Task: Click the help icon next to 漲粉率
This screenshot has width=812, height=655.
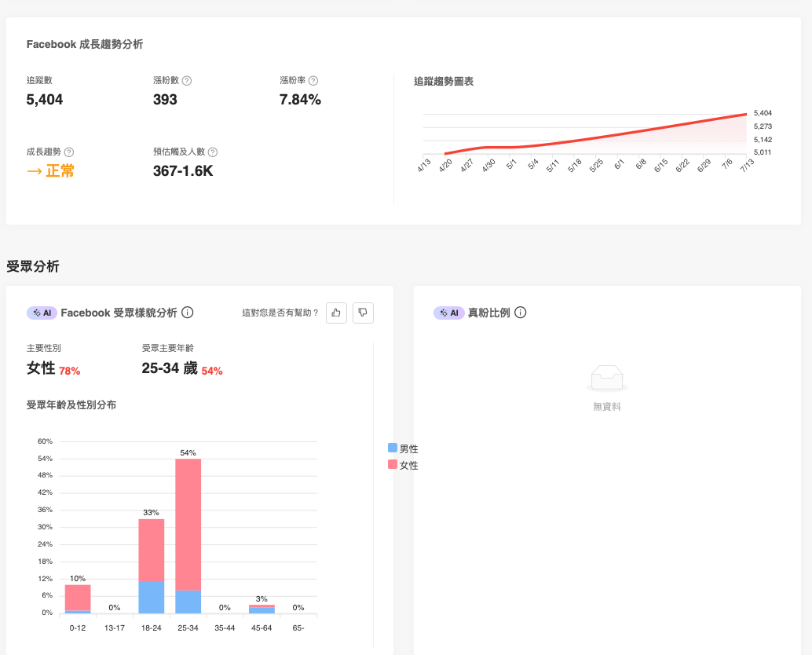Action: [x=313, y=81]
